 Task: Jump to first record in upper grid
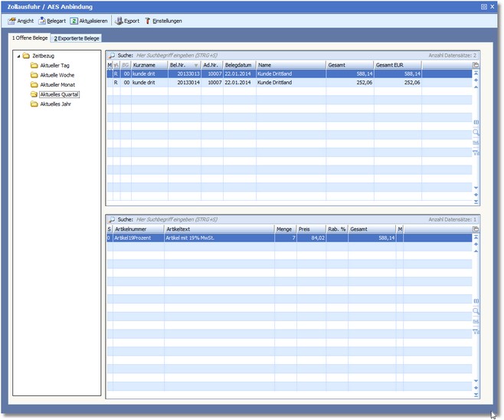pos(476,74)
